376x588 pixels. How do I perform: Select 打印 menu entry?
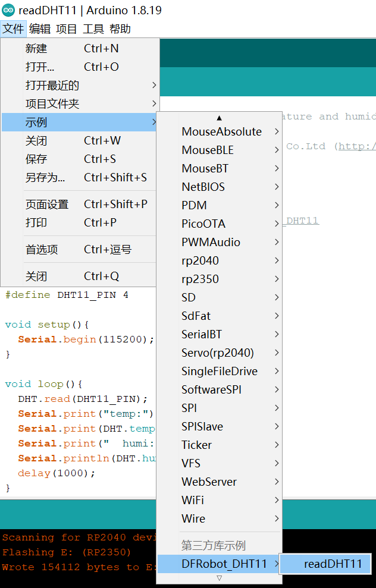pos(79,222)
